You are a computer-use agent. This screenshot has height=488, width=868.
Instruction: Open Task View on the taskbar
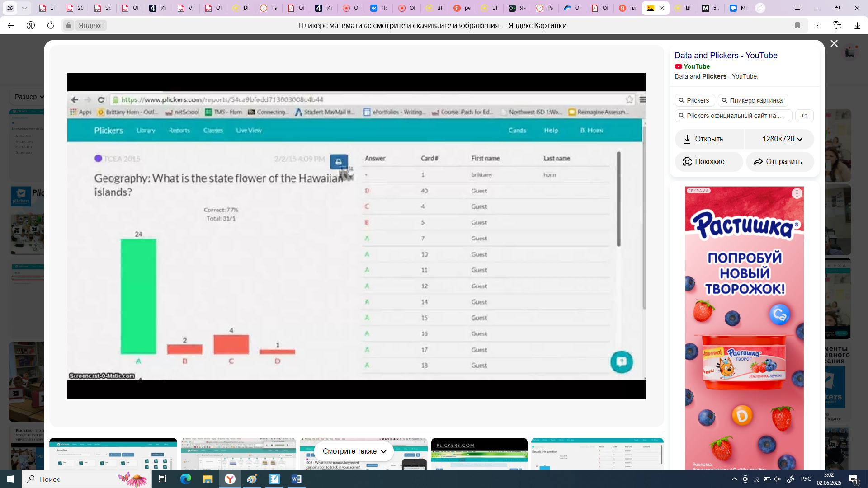(x=163, y=479)
